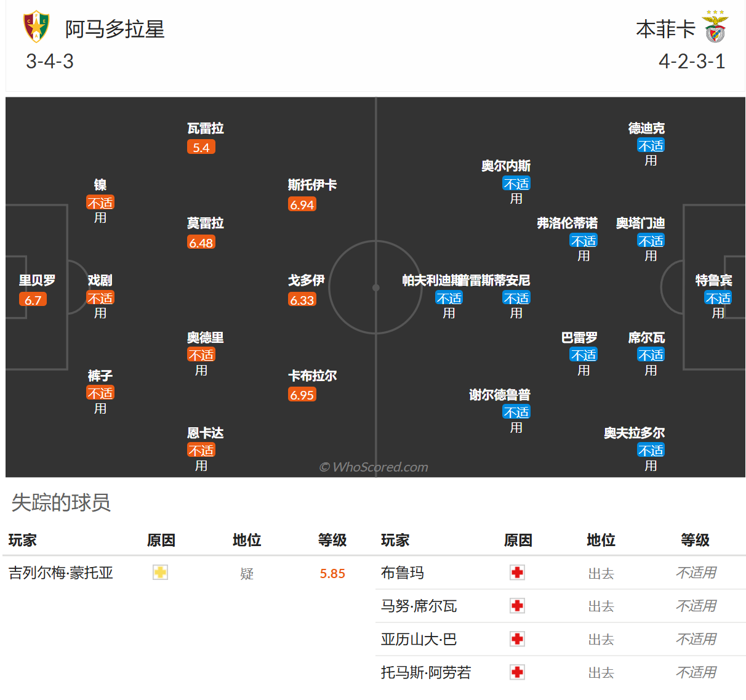Select player 斯托伊卡 on the pitch
The width and height of the screenshot is (746, 700).
click(312, 185)
